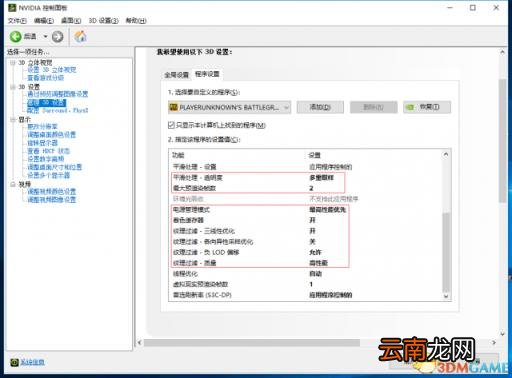Screen dimensions: 512x378
Task: Open the PLAYERUNKNOWN'S BATTLEGROUNDS program dropdown
Action: (x=229, y=107)
